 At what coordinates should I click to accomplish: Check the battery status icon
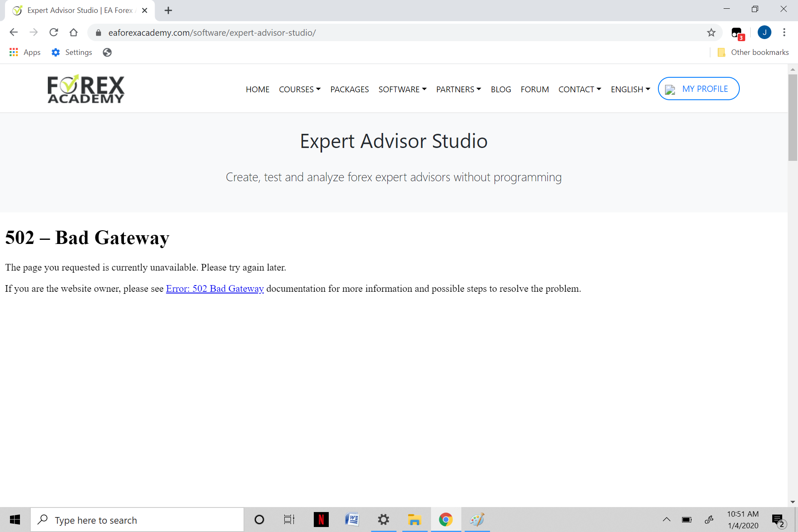[687, 520]
